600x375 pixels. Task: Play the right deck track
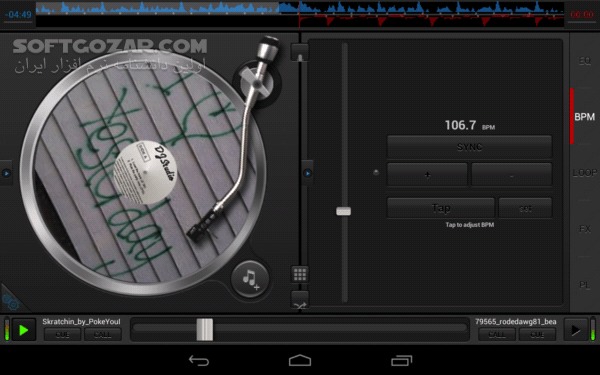[x=576, y=330]
